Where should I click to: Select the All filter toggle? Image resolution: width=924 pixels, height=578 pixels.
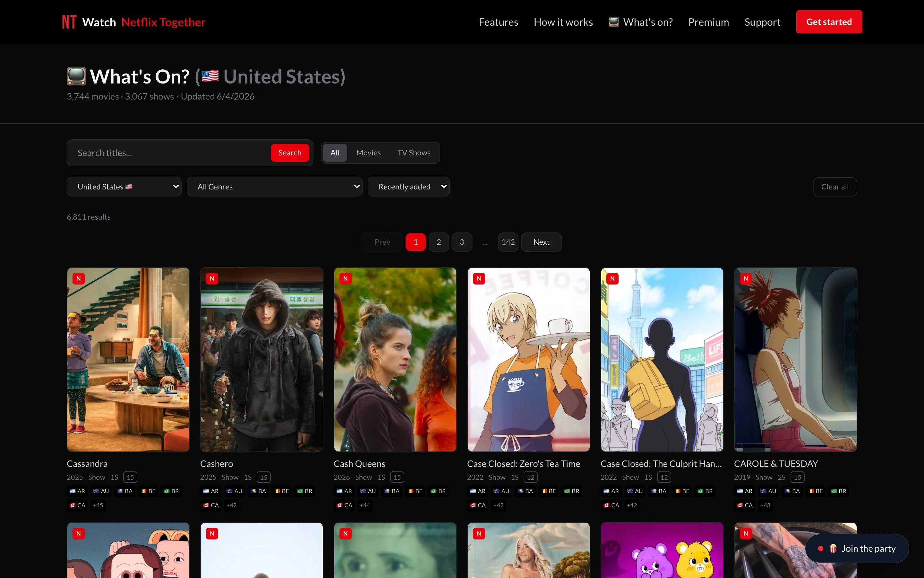click(335, 153)
